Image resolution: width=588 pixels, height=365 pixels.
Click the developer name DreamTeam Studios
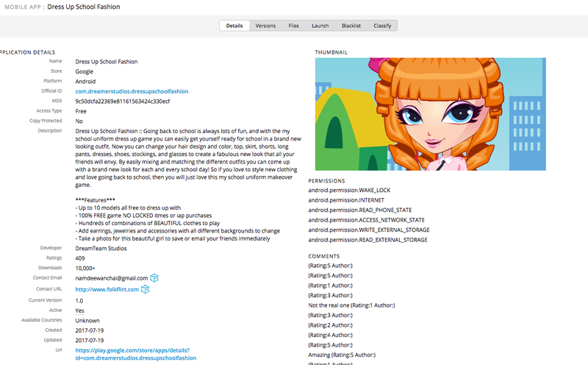click(x=101, y=249)
